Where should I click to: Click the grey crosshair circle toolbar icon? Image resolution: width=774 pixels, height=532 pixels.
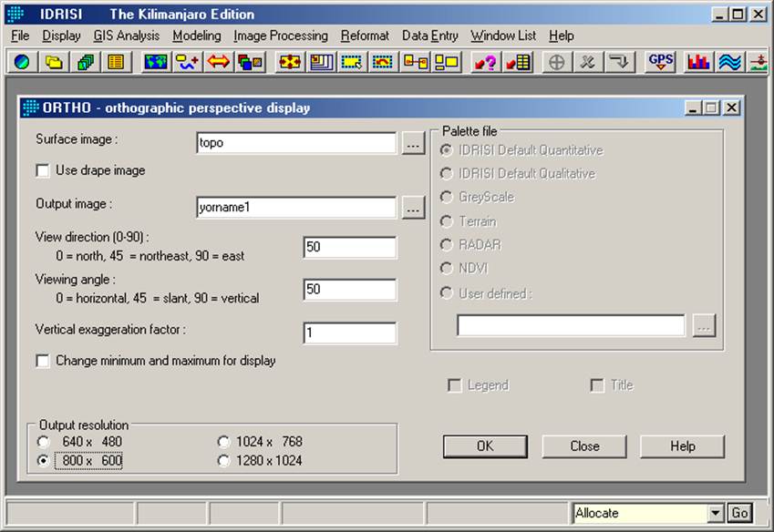[556, 62]
